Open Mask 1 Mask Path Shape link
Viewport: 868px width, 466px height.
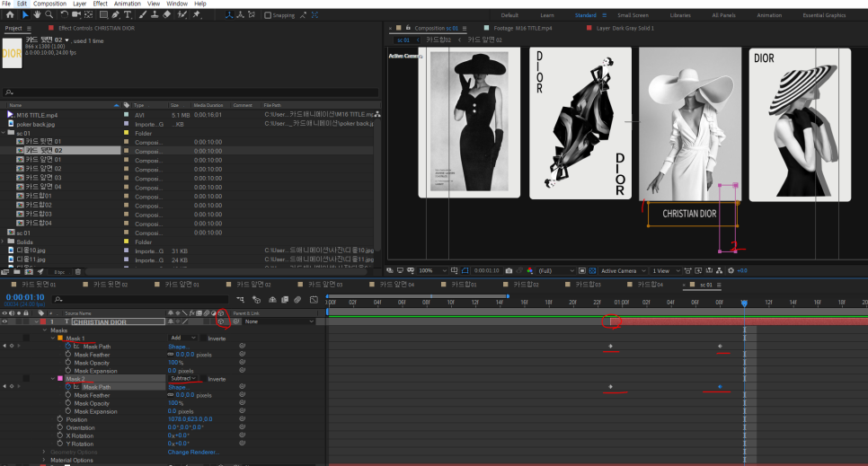point(178,347)
